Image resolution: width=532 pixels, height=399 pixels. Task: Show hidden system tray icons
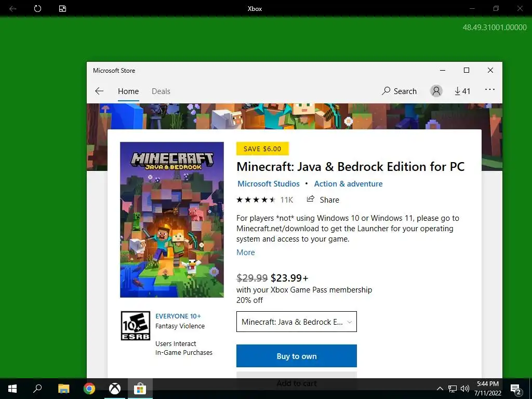(440, 389)
